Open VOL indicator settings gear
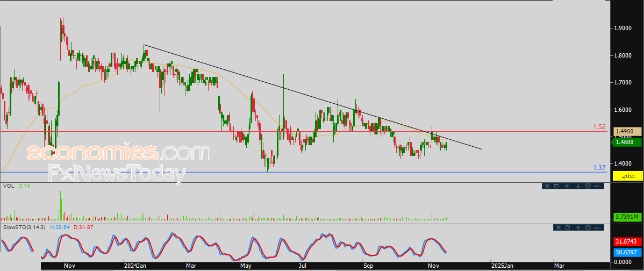Image resolution: width=644 pixels, height=271 pixels. point(588,186)
